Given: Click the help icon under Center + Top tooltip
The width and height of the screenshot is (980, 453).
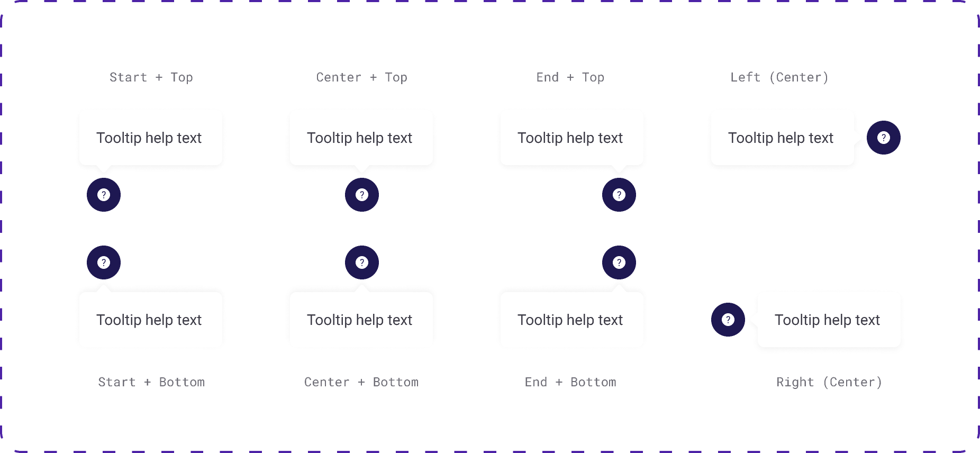Looking at the screenshot, I should [x=362, y=195].
